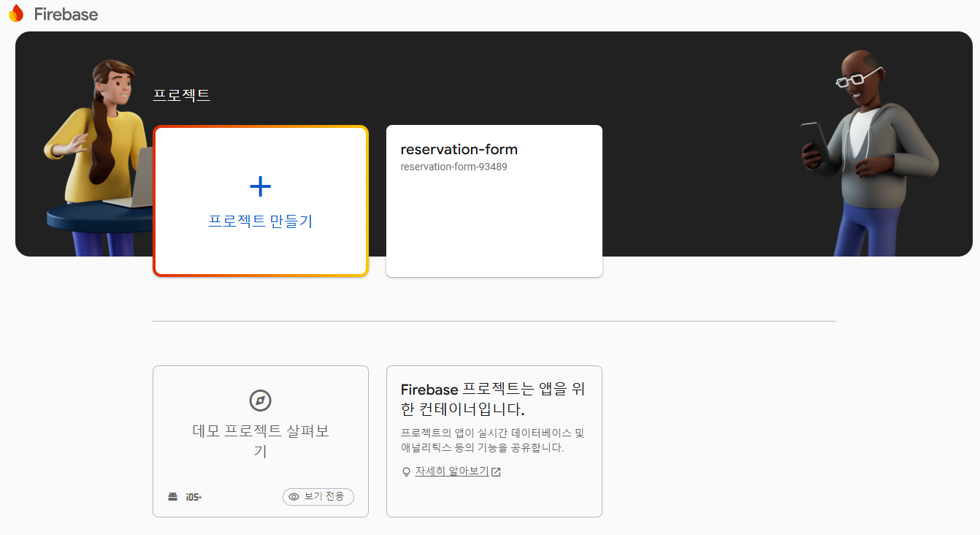This screenshot has width=980, height=535.
Task: Click the 프로젝트 만들기 label
Action: pos(261,221)
